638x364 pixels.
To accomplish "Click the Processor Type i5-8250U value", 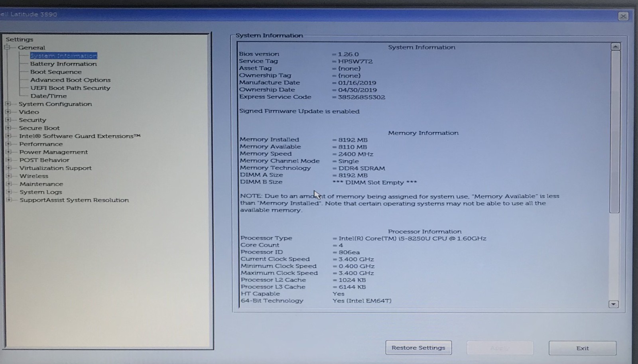I will 412,238.
